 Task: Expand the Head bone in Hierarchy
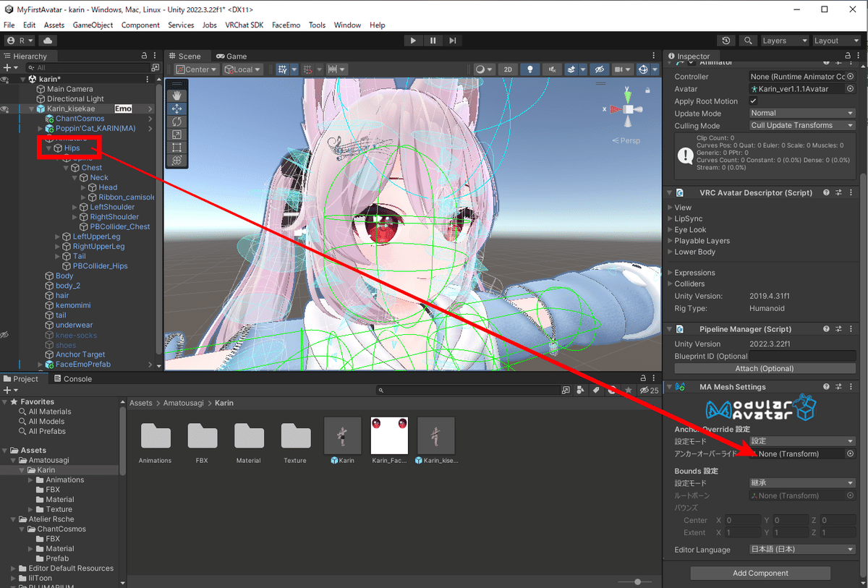click(x=83, y=187)
